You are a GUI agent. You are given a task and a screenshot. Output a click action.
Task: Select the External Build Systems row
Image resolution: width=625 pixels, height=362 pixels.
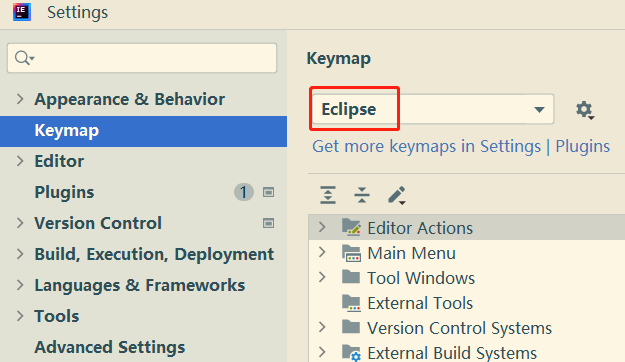click(467, 352)
